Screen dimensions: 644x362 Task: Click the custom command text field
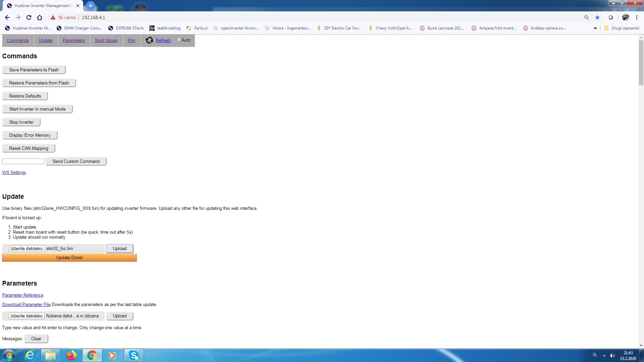(x=23, y=162)
